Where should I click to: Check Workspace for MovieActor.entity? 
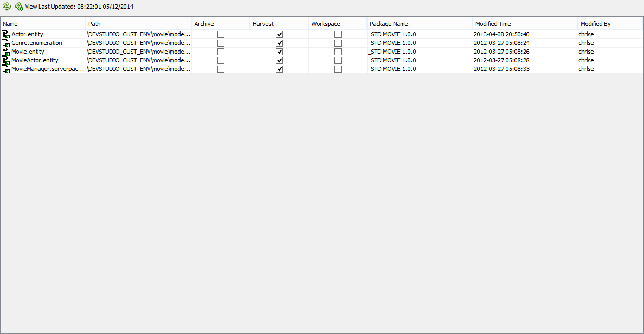338,60
